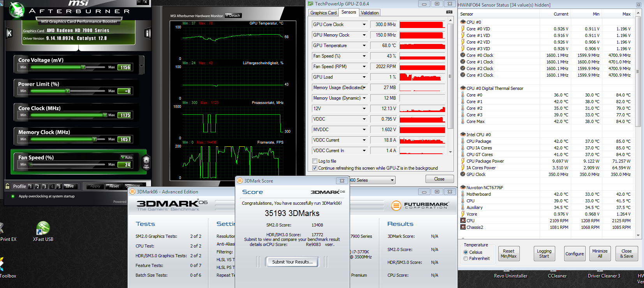This screenshot has width=644, height=288.
Task: Click the CPU #0 chip icon in HWiNFO
Action: [463, 22]
